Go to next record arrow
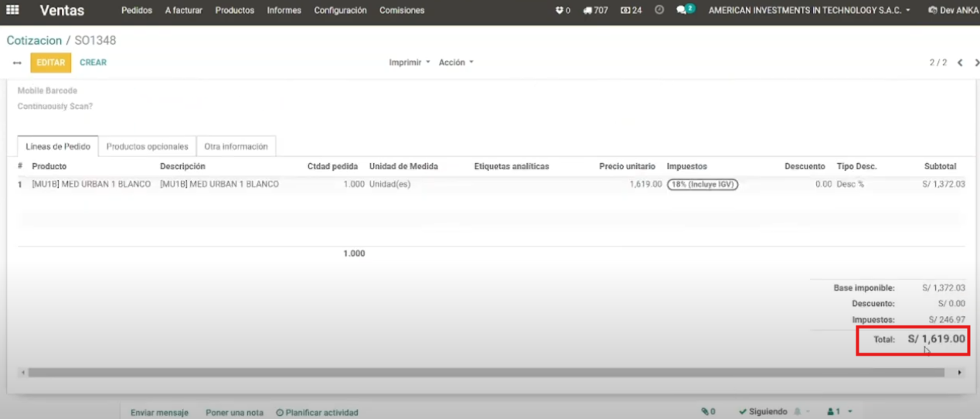This screenshot has width=980, height=419. (x=973, y=63)
